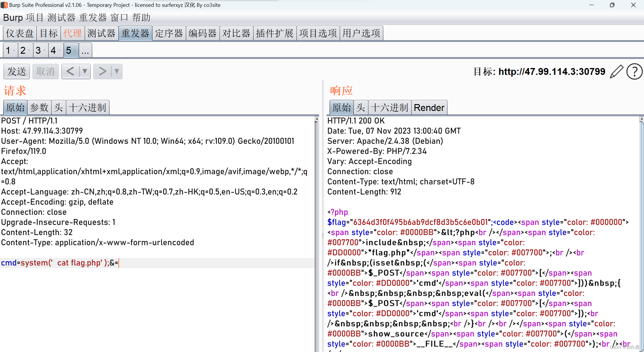Open the 帮助 menu
Image resolution: width=644 pixels, height=352 pixels.
coord(141,18)
